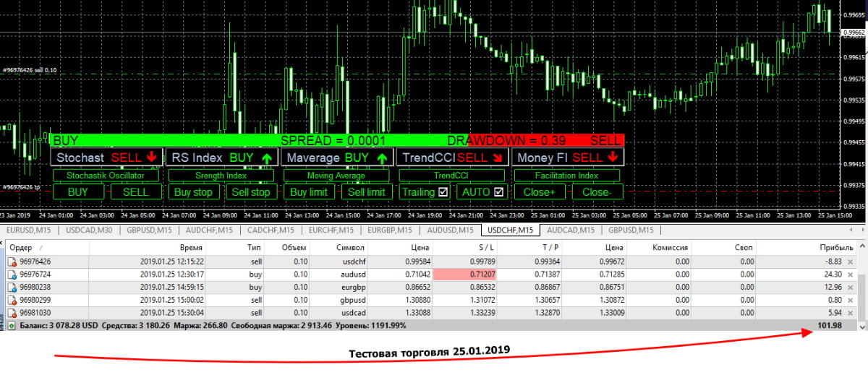
Task: Close the usdcad order with the x icon
Action: pyautogui.click(x=851, y=313)
